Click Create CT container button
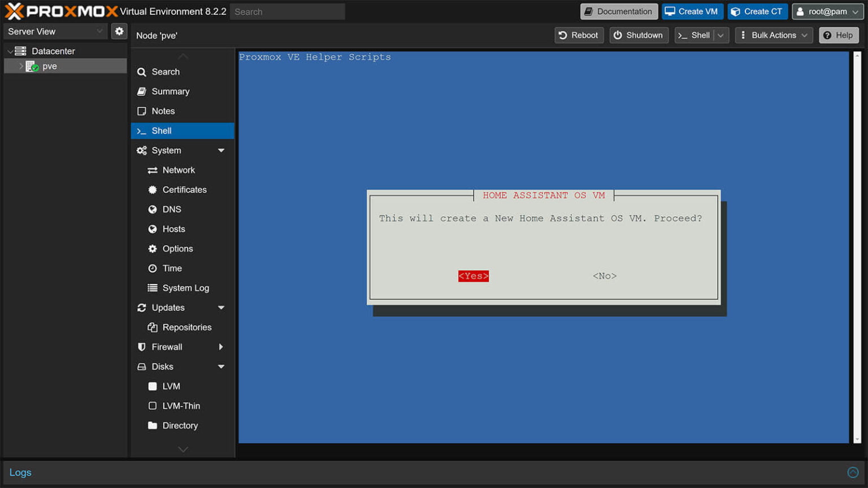Image resolution: width=868 pixels, height=488 pixels. (x=757, y=11)
